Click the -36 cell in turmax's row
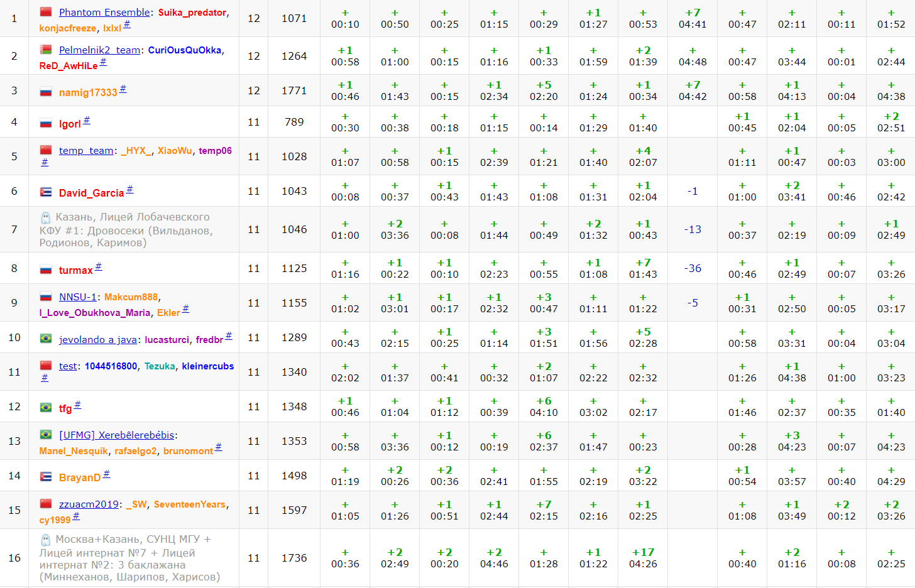The height and width of the screenshot is (588, 915). (692, 268)
